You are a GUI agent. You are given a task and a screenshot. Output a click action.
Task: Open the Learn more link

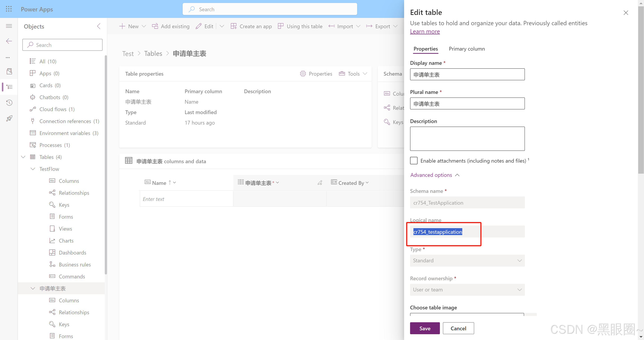click(425, 31)
